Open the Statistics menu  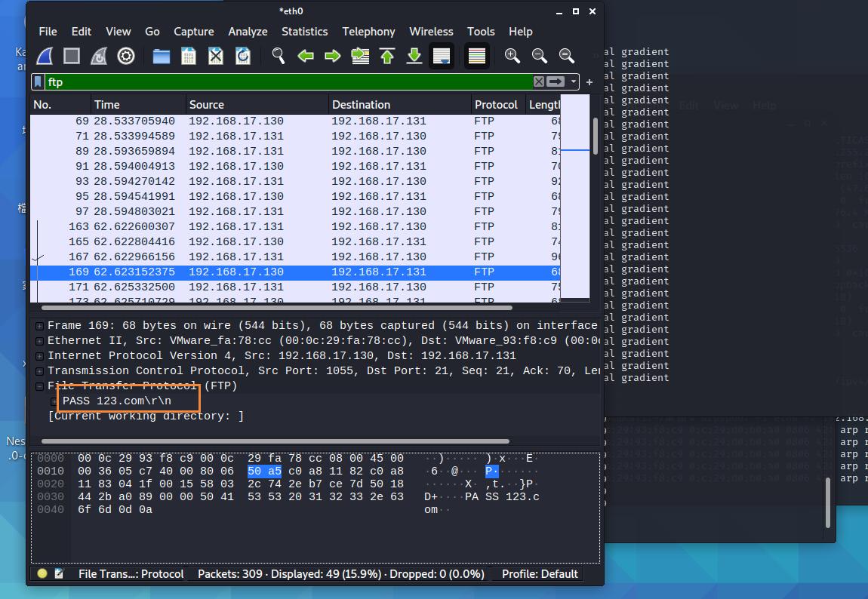pyautogui.click(x=304, y=32)
